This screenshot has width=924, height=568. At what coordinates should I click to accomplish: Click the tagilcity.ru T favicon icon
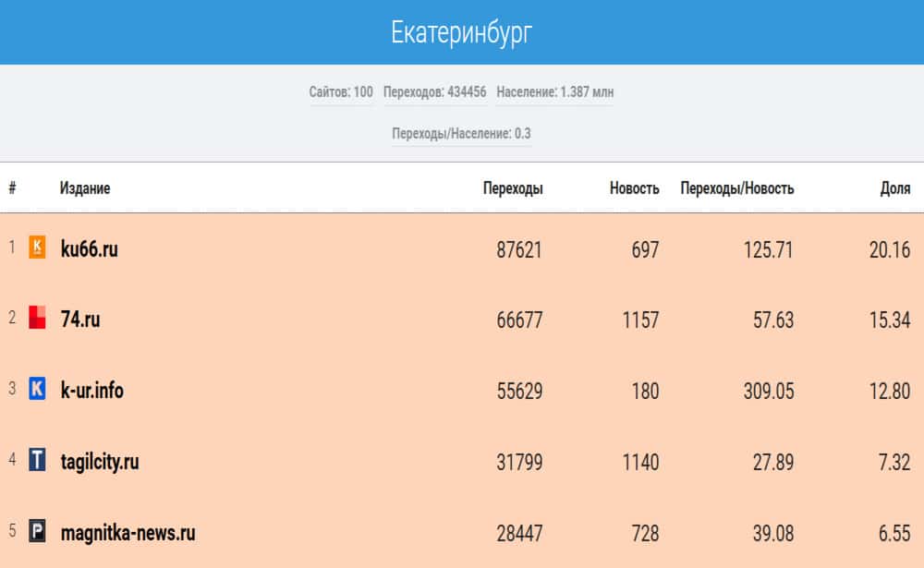pos(37,460)
